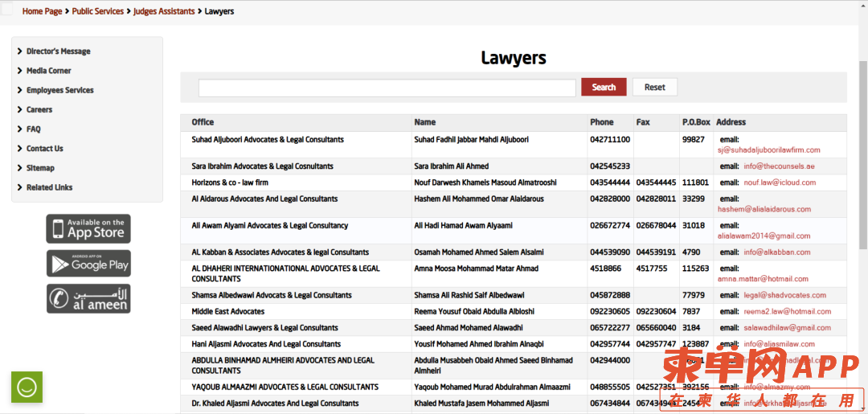The width and height of the screenshot is (868, 414).
Task: Focus the lawyers search input field
Action: coord(387,88)
